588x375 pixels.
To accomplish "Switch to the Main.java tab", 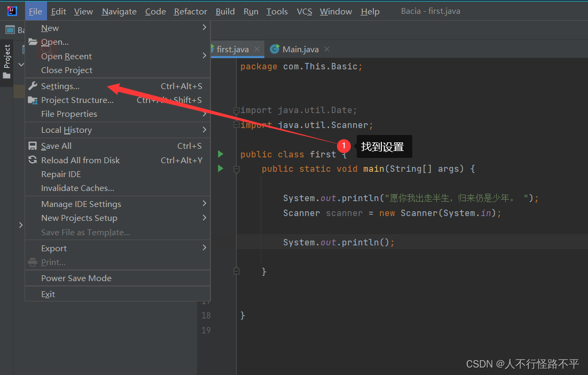I will click(300, 49).
